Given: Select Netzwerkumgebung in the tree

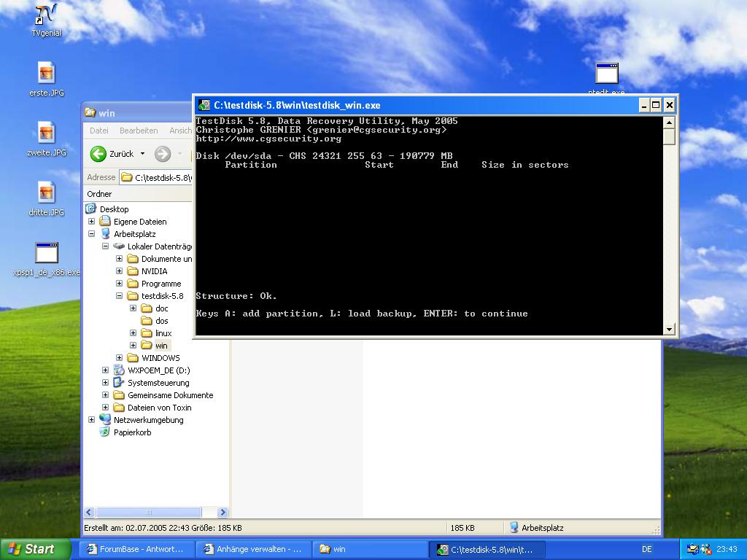Looking at the screenshot, I should pyautogui.click(x=148, y=419).
